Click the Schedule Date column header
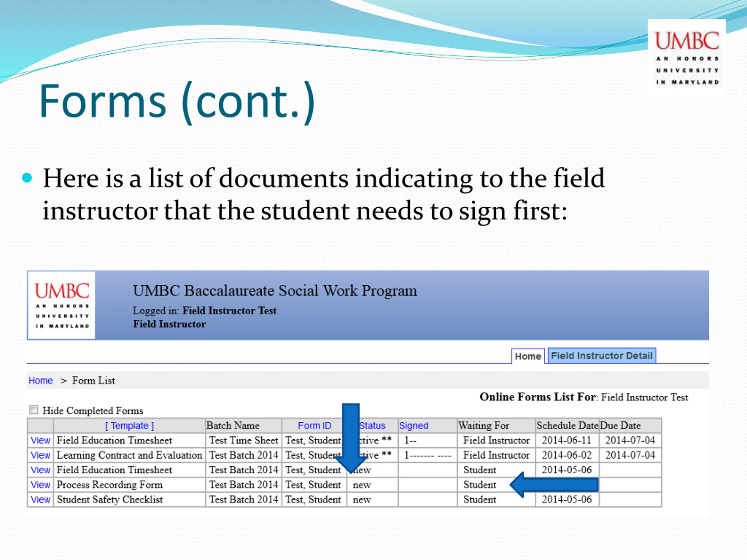The height and width of the screenshot is (560, 747). pos(567,425)
